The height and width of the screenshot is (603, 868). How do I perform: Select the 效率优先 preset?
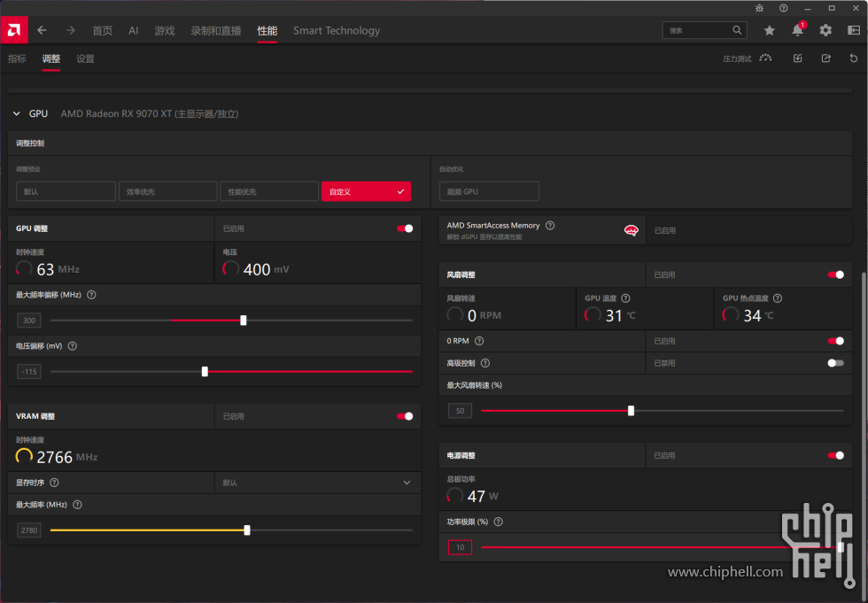(167, 191)
